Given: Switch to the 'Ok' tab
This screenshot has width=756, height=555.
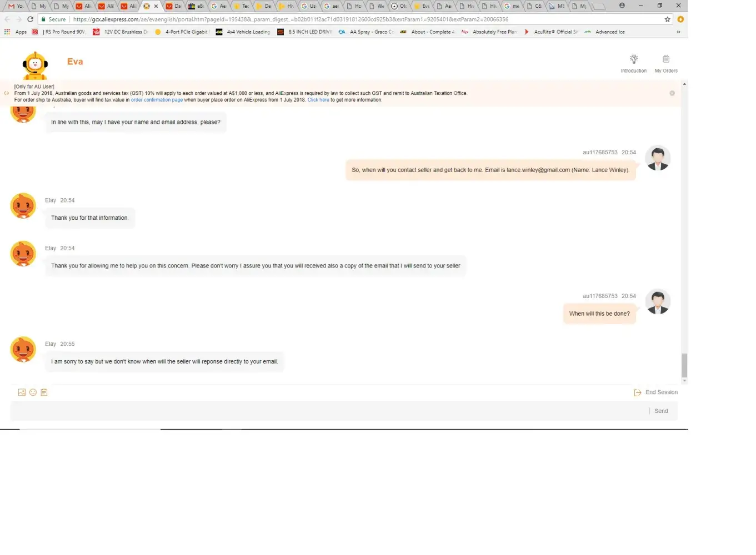Looking at the screenshot, I should tap(399, 6).
